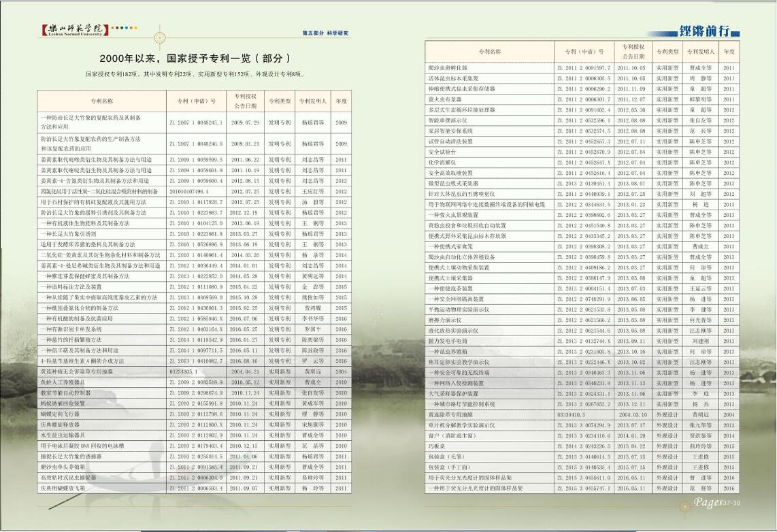This screenshot has width=777, height=532.
Task: Click the date "2016.08.10"
Action: [x=245, y=361]
